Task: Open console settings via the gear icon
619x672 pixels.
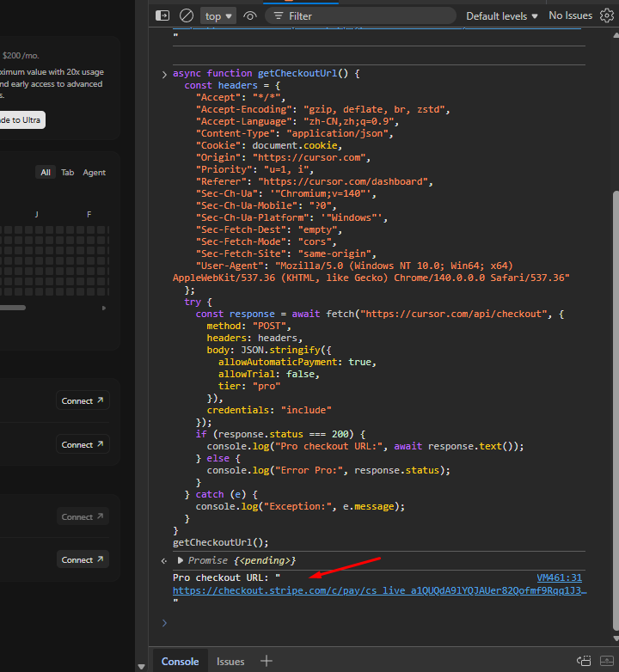Action: pyautogui.click(x=606, y=15)
